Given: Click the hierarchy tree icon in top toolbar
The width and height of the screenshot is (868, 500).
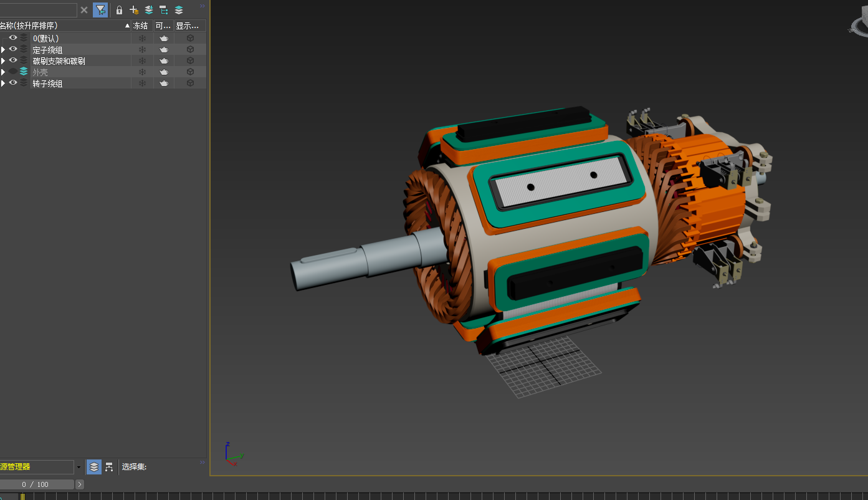Looking at the screenshot, I should pos(164,10).
